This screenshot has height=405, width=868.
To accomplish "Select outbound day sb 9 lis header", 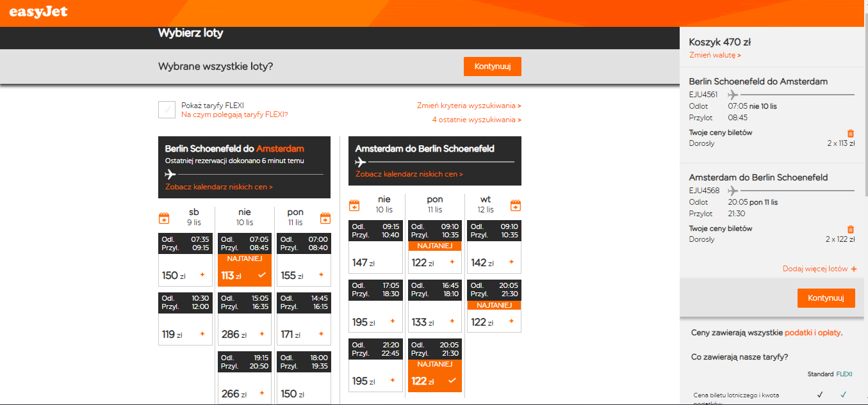I will [x=194, y=217].
